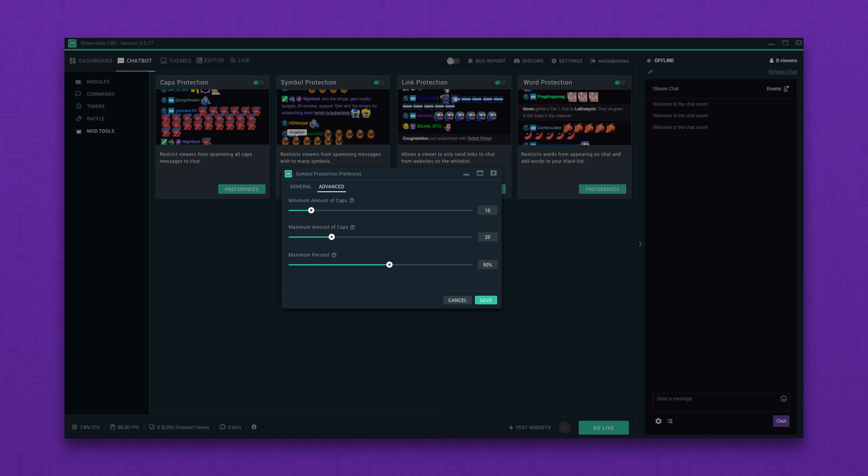
Task: Click Minimum Amount of Caps help icon
Action: click(x=352, y=201)
